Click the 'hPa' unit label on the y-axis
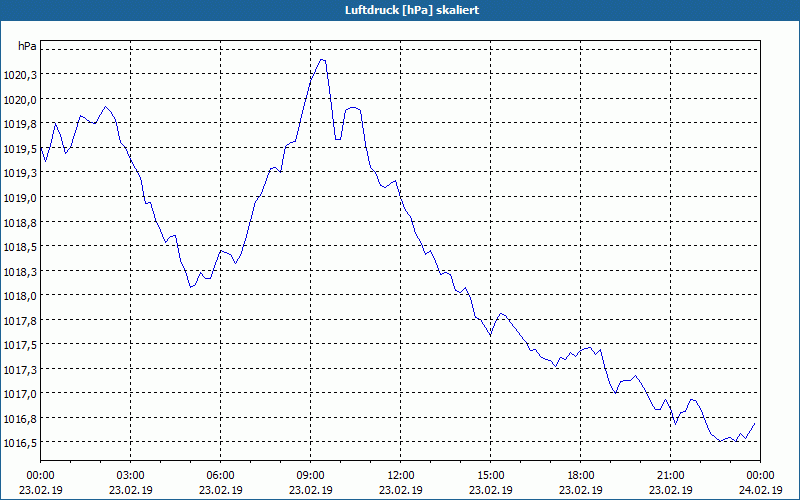This screenshot has width=800, height=500. 27,46
